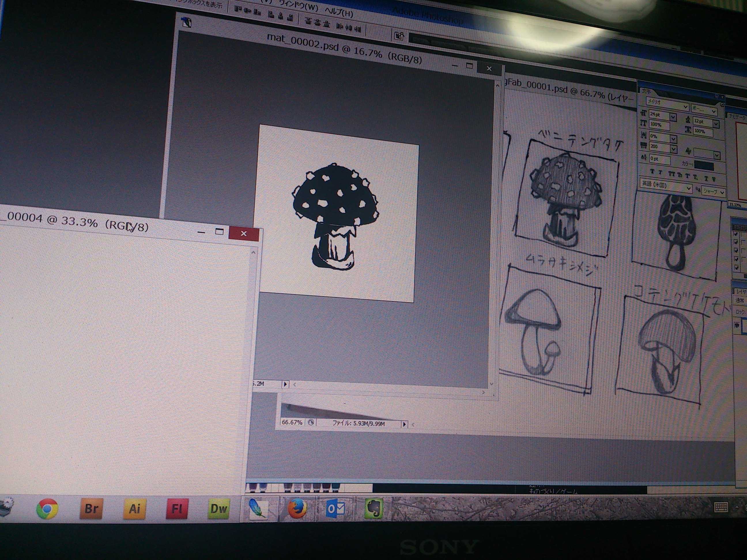Open the 24 pt font size dropdown
Screen dimensions: 747x560
tap(673, 117)
